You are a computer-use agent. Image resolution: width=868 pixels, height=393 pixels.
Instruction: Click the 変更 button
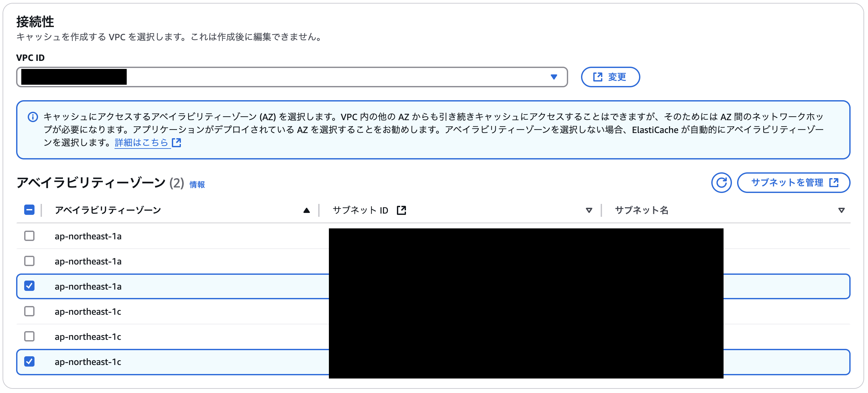pos(610,77)
